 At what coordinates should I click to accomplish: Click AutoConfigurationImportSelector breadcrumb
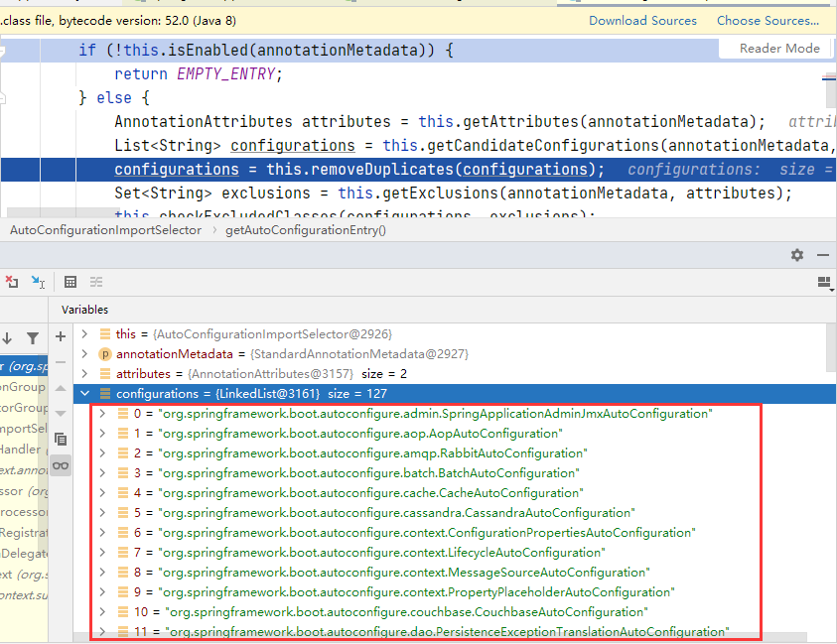coord(105,230)
